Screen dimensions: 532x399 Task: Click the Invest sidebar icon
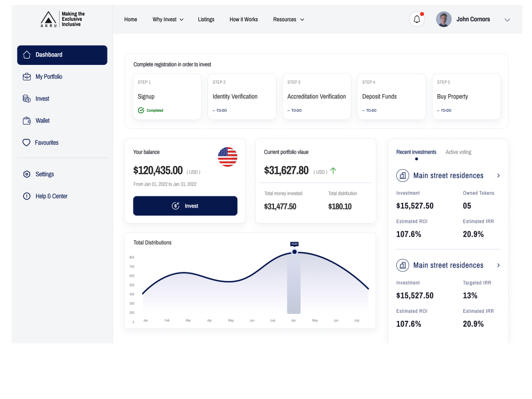(x=27, y=98)
